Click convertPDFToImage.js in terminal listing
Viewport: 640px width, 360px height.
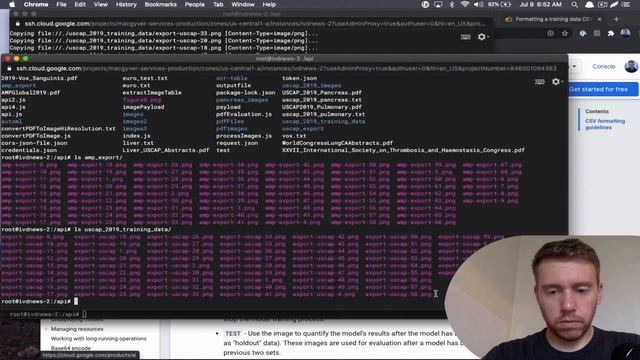click(36, 136)
